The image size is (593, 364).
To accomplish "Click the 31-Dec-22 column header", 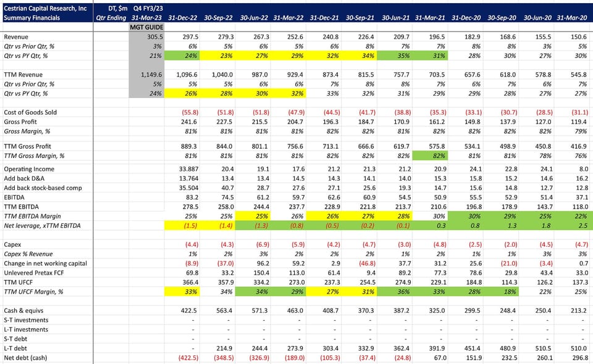I will click(x=182, y=18).
